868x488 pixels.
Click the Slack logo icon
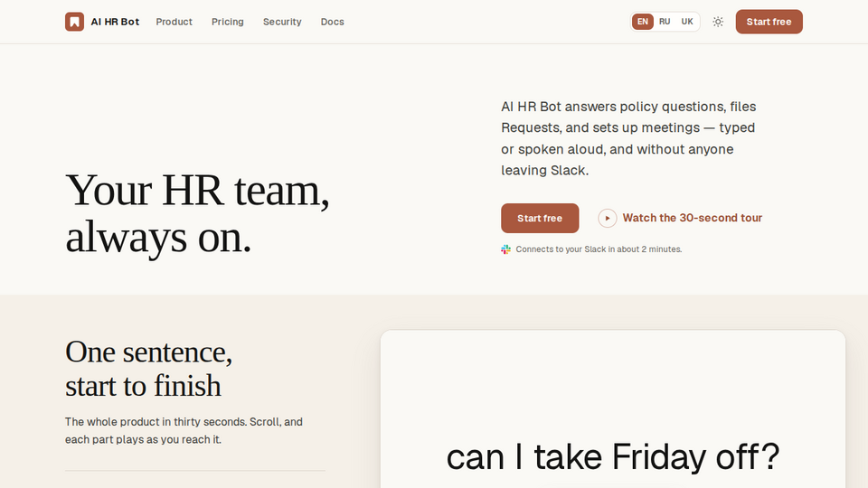(x=505, y=249)
